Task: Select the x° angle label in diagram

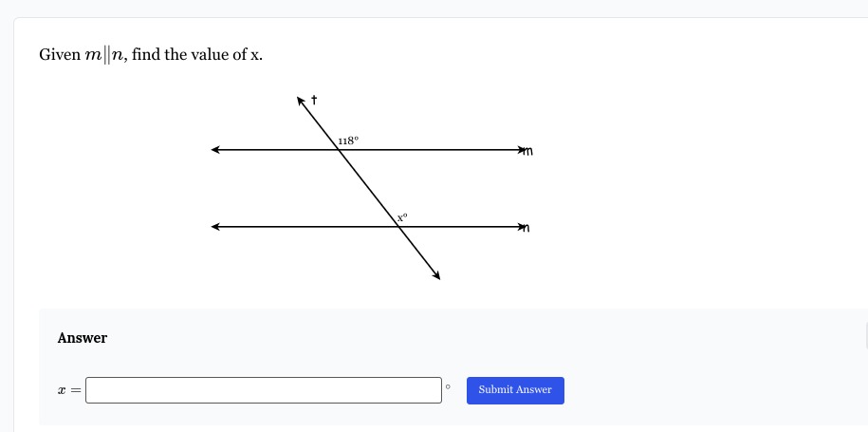Action: [402, 217]
